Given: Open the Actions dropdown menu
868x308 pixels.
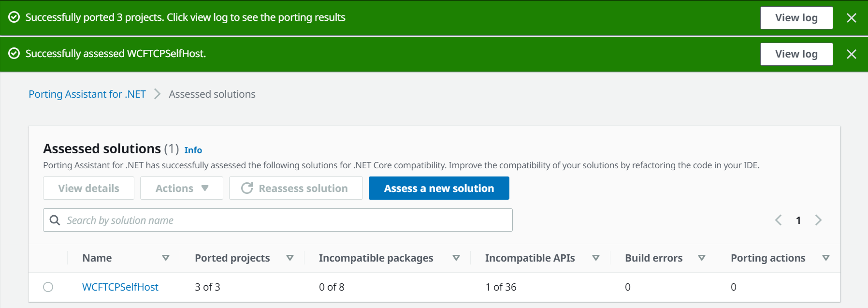Looking at the screenshot, I should coord(181,188).
